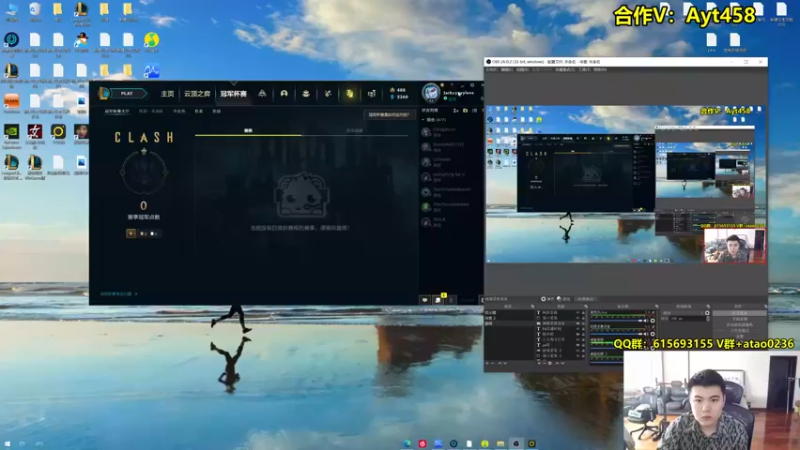Click the add friend icon in friends panel
This screenshot has width=800, height=450.
pyautogui.click(x=456, y=111)
